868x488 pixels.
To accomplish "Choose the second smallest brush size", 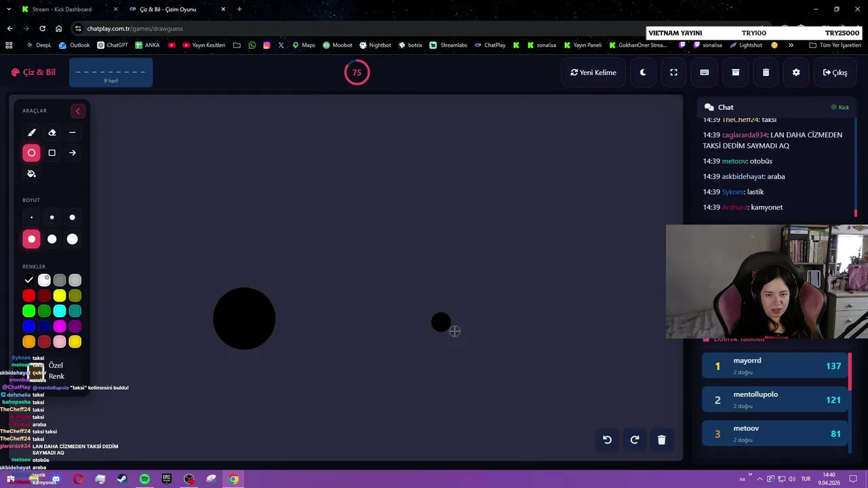I will click(x=52, y=218).
